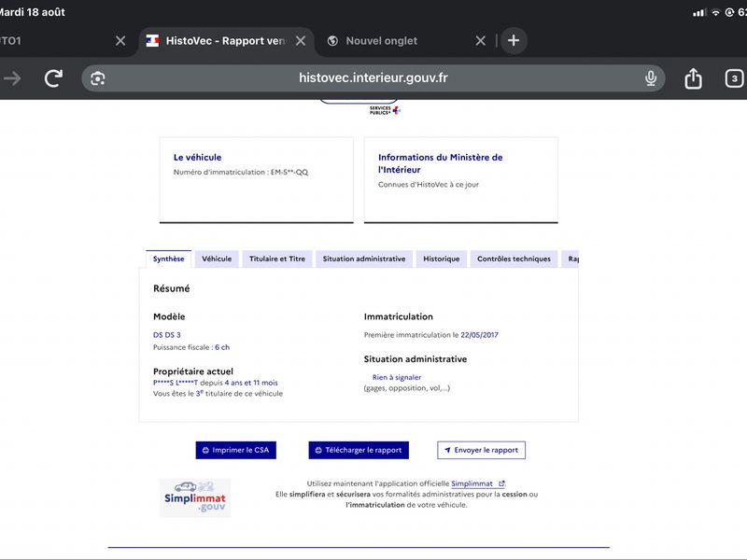Click the Services Publics+ logo
Screen dimensions: 747x560
point(385,110)
